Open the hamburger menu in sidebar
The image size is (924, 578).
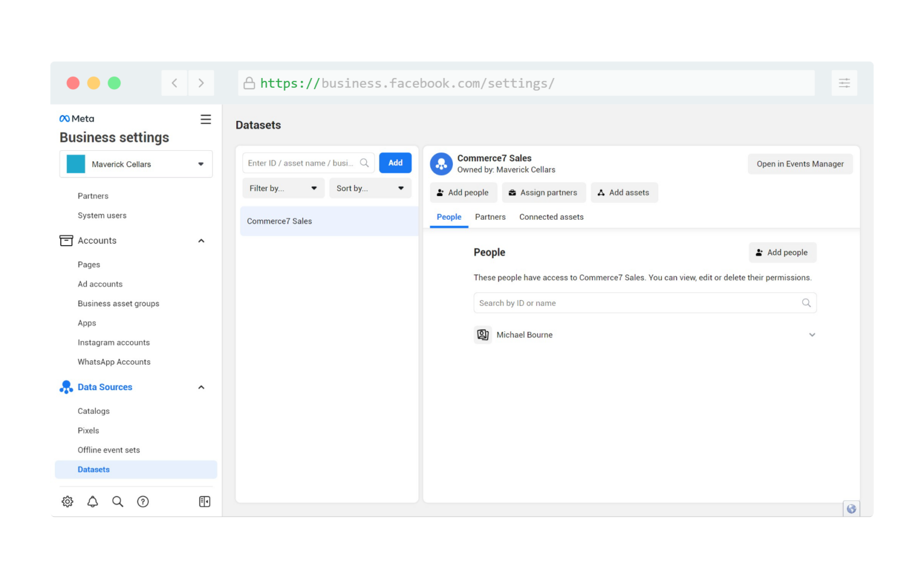(x=206, y=120)
